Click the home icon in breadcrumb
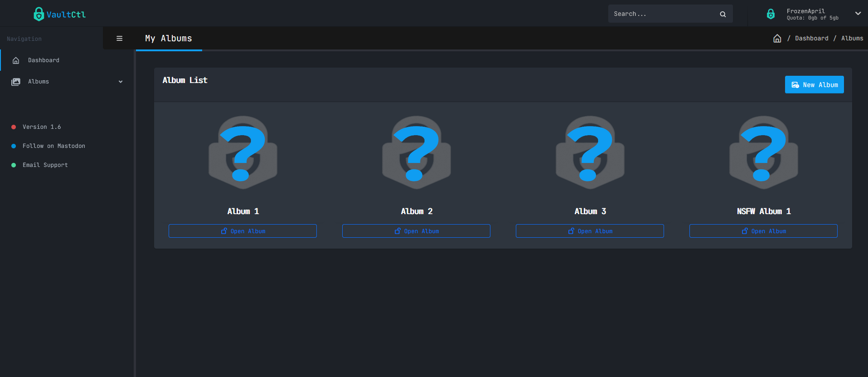Viewport: 868px width, 377px height. (777, 39)
